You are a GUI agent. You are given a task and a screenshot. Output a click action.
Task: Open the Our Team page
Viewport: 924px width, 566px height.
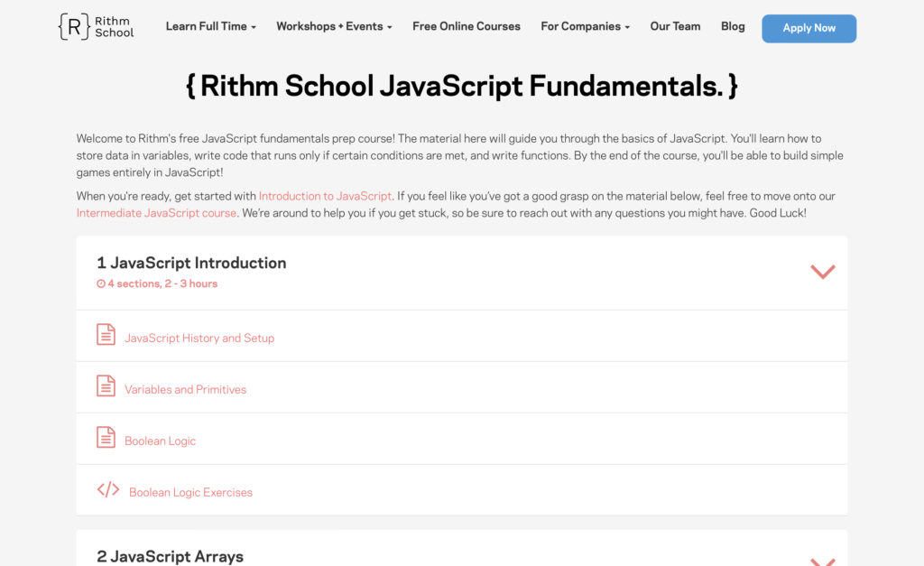coord(675,27)
